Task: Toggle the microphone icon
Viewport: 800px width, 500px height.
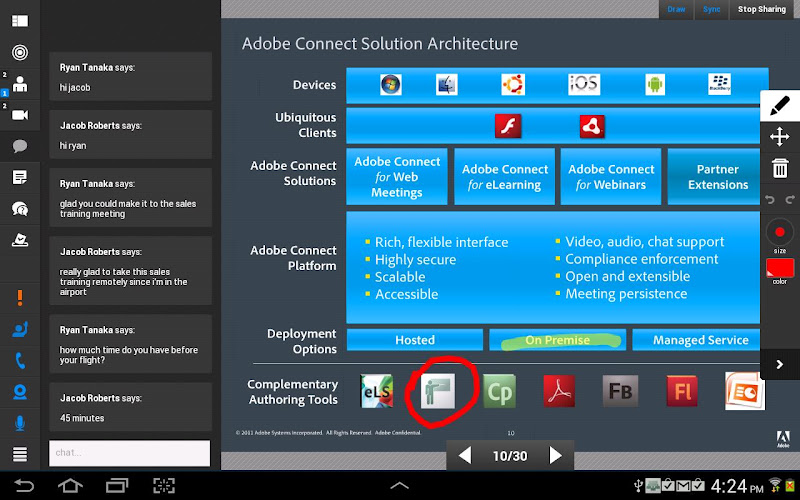Action: click(x=20, y=423)
